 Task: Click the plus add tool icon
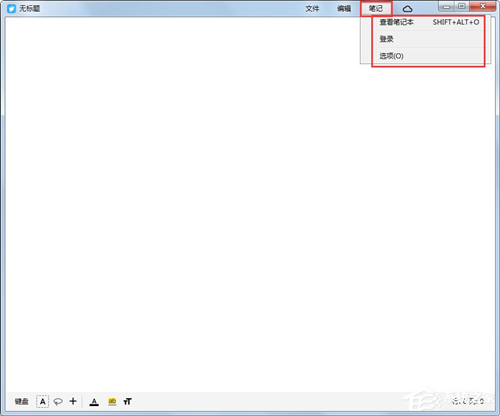pyautogui.click(x=73, y=401)
